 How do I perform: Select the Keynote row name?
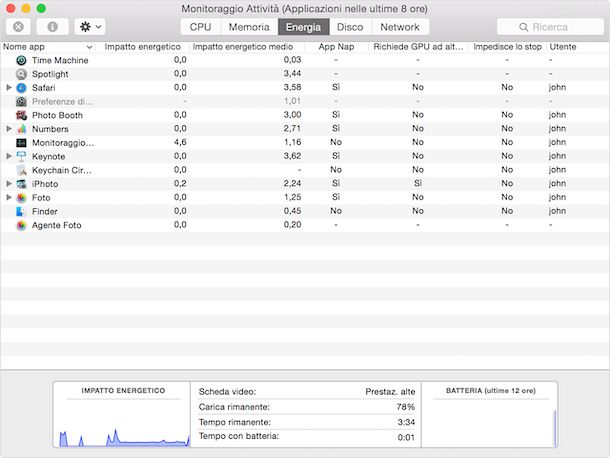(49, 156)
